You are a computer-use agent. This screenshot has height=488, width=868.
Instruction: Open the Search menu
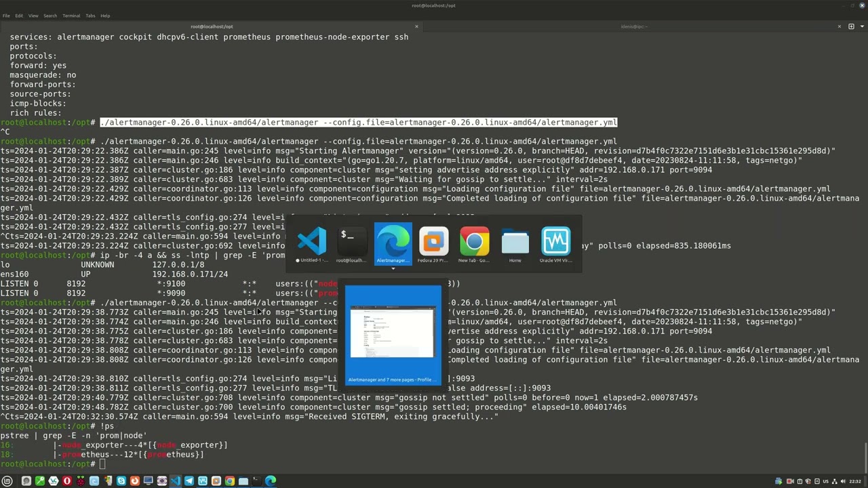tap(50, 16)
